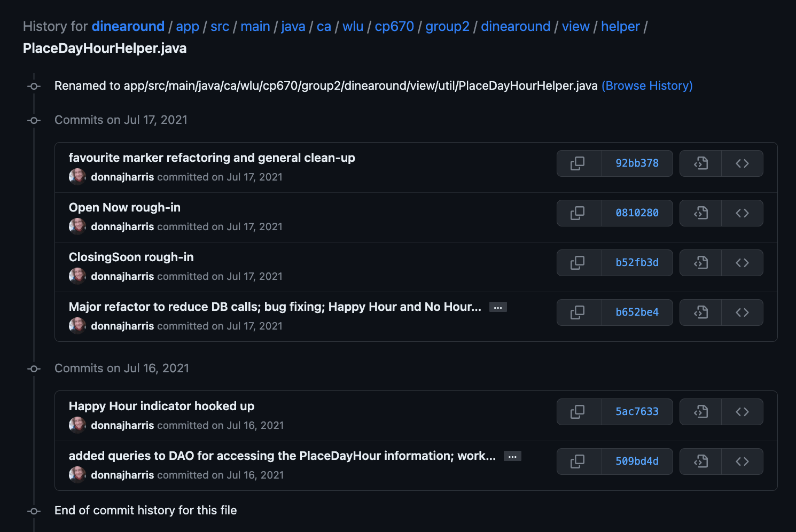Click donnajharris avatar thumbnail

77,176
